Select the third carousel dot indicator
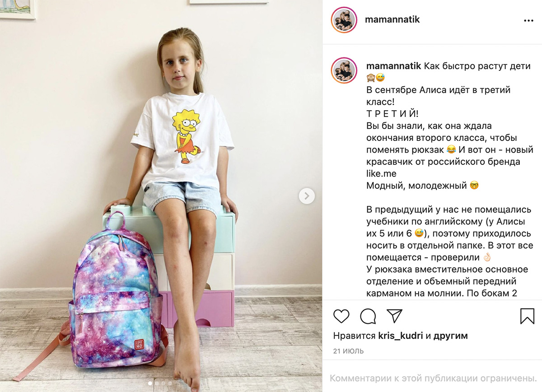 (x=164, y=383)
